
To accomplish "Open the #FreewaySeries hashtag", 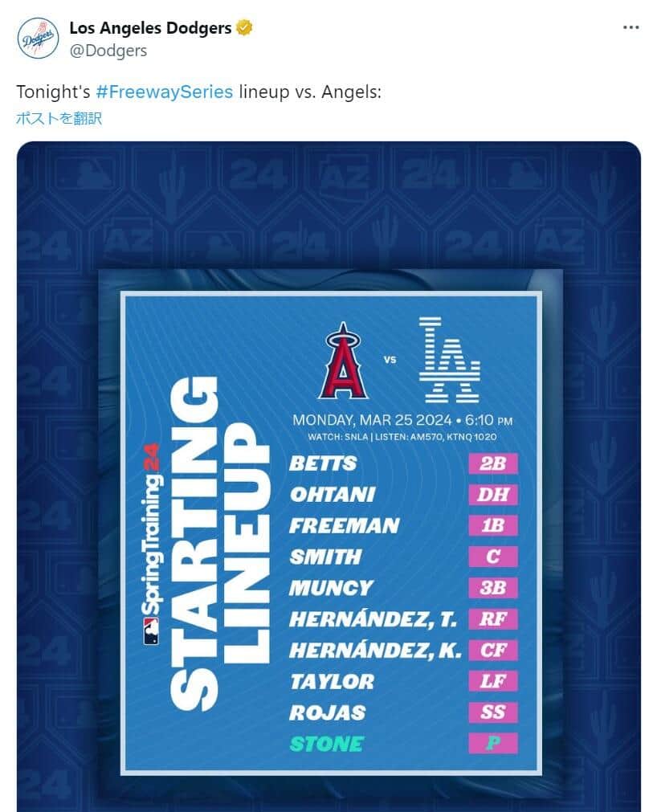I will click(164, 92).
